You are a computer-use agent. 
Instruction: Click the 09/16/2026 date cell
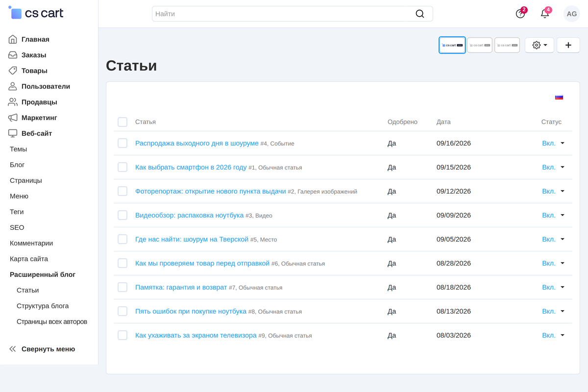[x=454, y=143]
